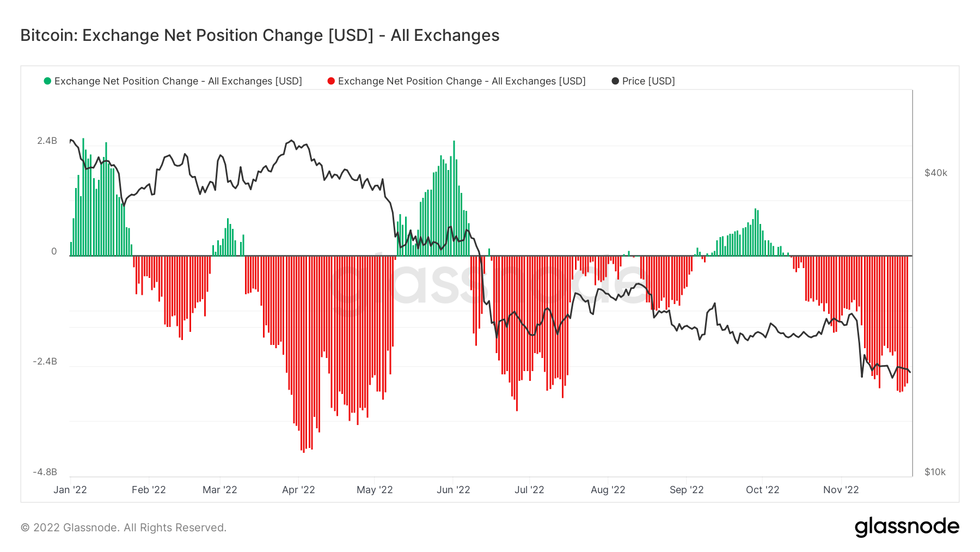
Task: Toggle the green-series Exchange Net Position legend text
Action: pos(178,81)
